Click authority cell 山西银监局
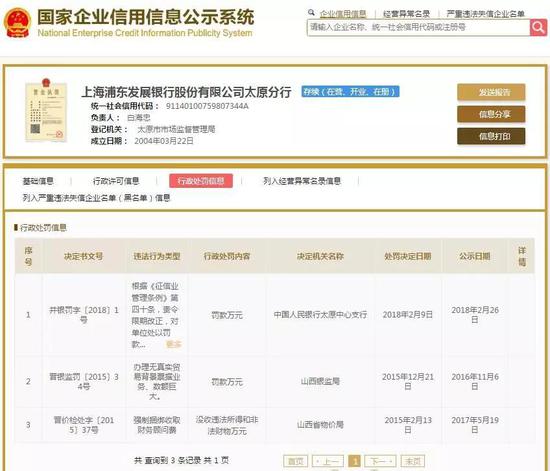This screenshot has width=550, height=471. (320, 381)
